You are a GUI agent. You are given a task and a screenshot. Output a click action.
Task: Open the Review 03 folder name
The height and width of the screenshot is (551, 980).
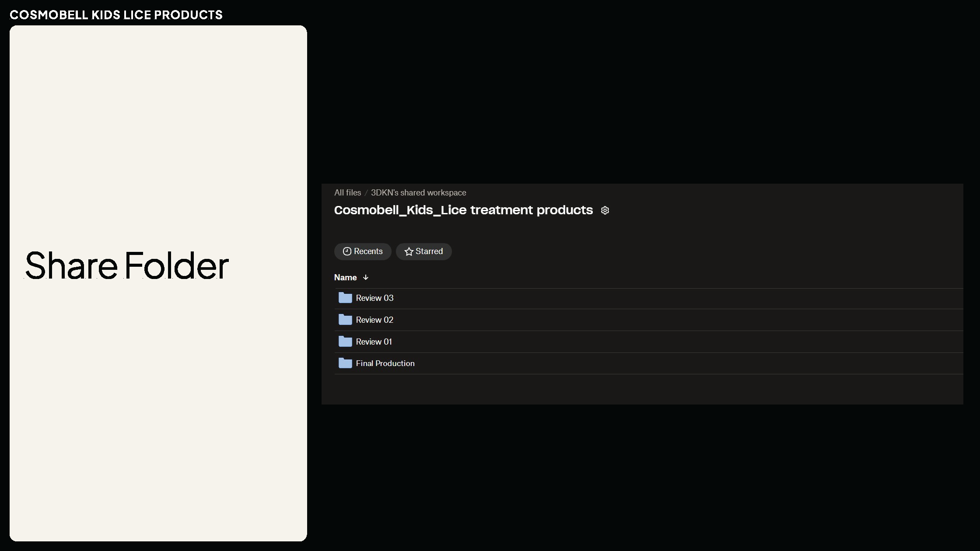tap(374, 298)
